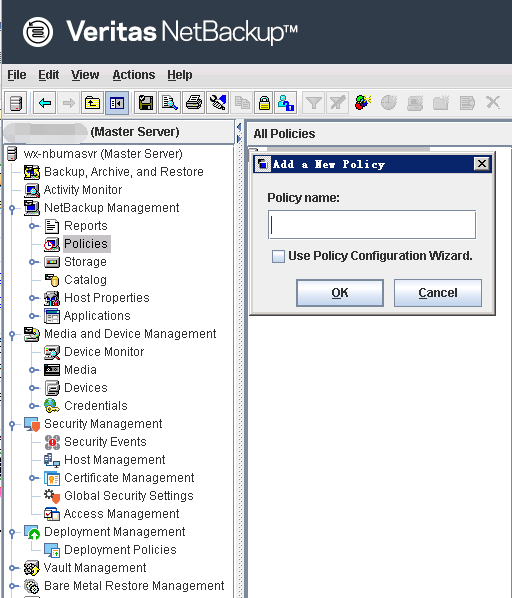This screenshot has height=598, width=512.
Task: Select Certificate Management tree item
Action: coord(129,478)
